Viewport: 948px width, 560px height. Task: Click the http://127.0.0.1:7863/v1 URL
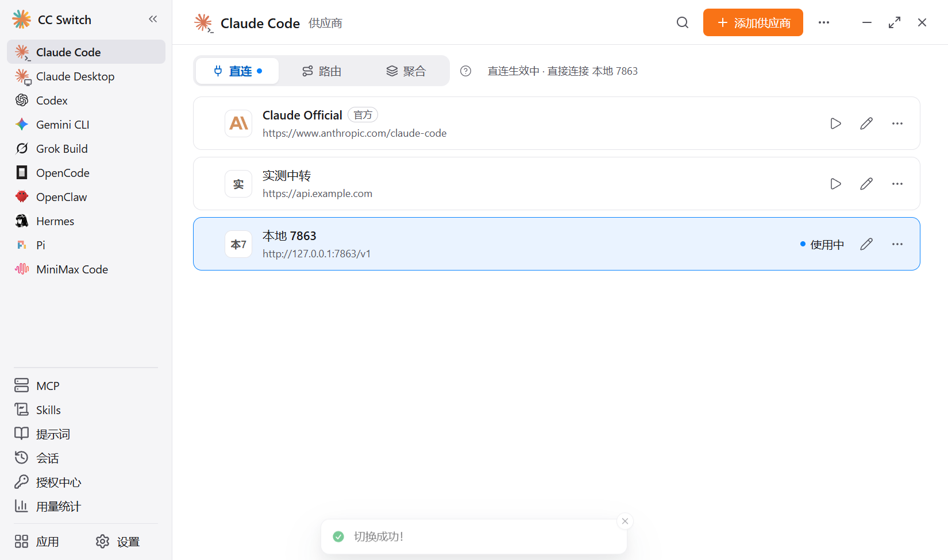[x=317, y=254]
